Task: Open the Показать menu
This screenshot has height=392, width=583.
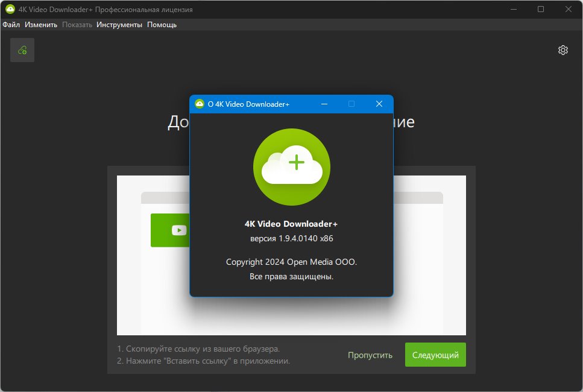Action: tap(77, 25)
